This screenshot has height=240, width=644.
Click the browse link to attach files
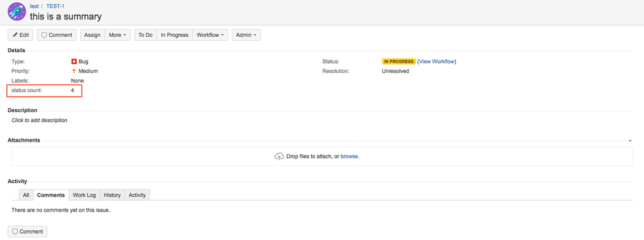[x=350, y=157]
